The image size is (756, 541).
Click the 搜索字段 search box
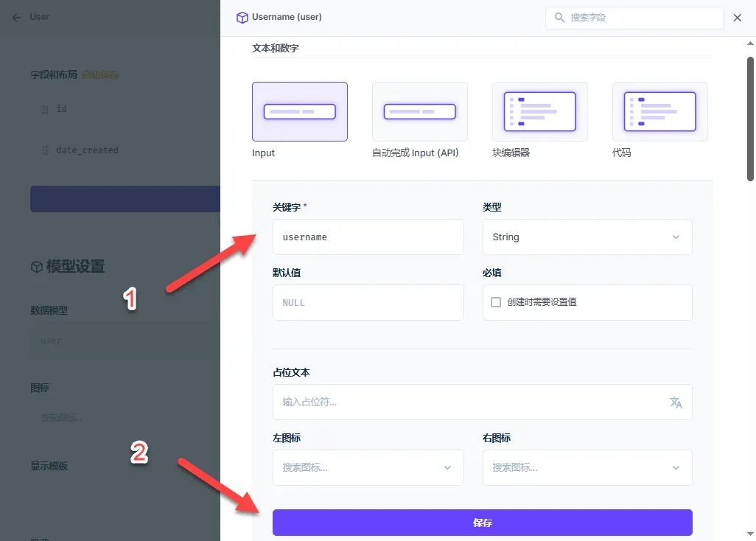[x=634, y=18]
